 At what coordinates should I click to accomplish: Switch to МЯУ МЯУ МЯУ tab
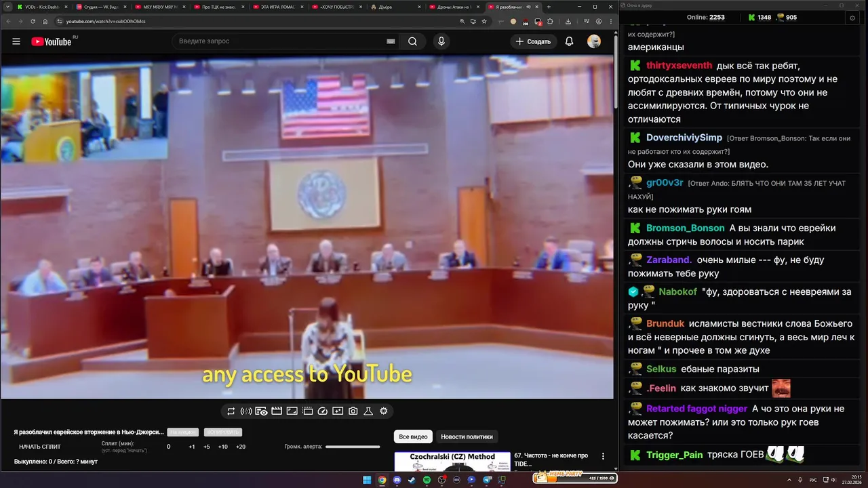(159, 7)
